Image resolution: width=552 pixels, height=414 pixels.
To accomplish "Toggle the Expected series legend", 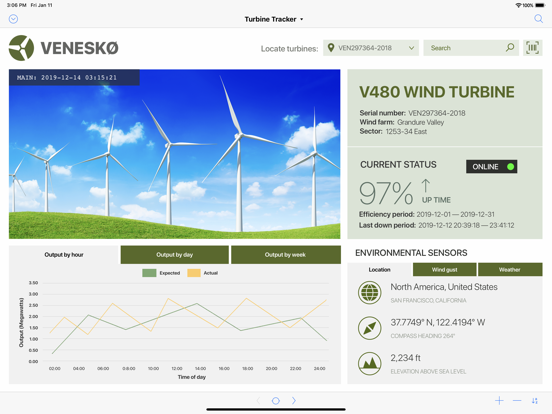I will click(x=161, y=273).
